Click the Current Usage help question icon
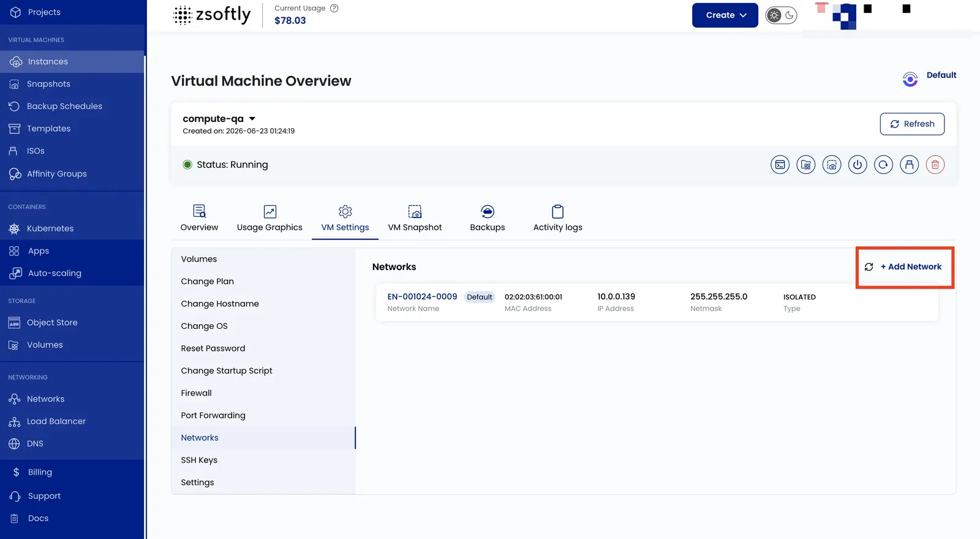Image resolution: width=980 pixels, height=539 pixels. pos(334,9)
